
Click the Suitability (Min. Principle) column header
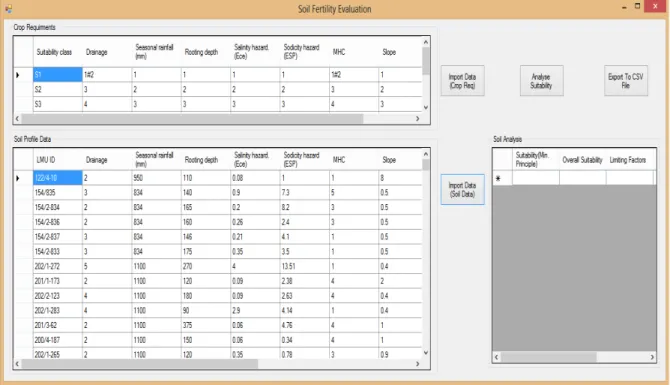[535, 160]
